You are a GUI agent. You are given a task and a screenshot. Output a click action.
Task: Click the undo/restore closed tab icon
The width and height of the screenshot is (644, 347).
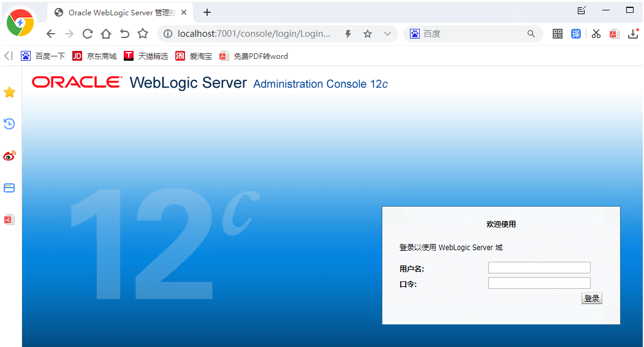click(124, 34)
